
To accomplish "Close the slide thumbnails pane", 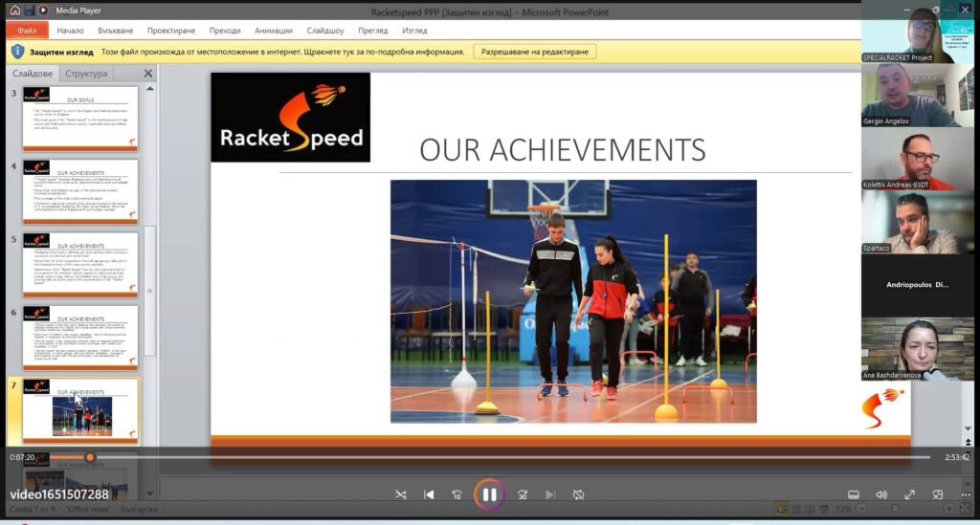I will tap(148, 73).
